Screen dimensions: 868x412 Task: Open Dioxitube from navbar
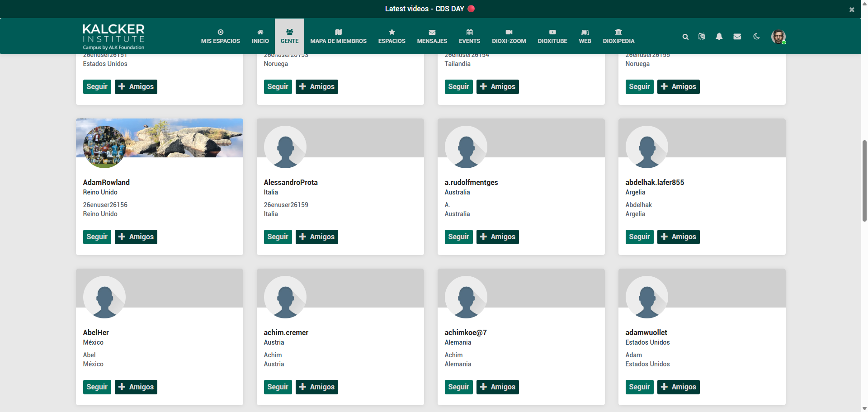pyautogui.click(x=552, y=36)
